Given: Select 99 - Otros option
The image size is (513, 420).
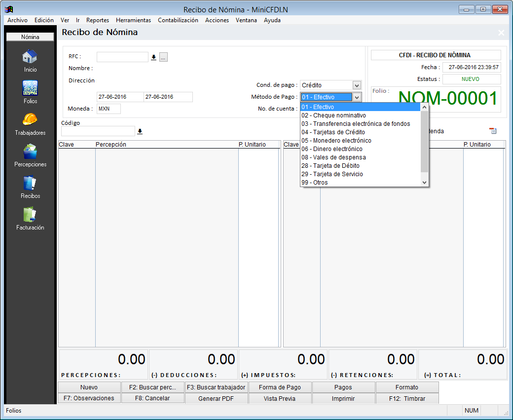Looking at the screenshot, I should tap(360, 183).
